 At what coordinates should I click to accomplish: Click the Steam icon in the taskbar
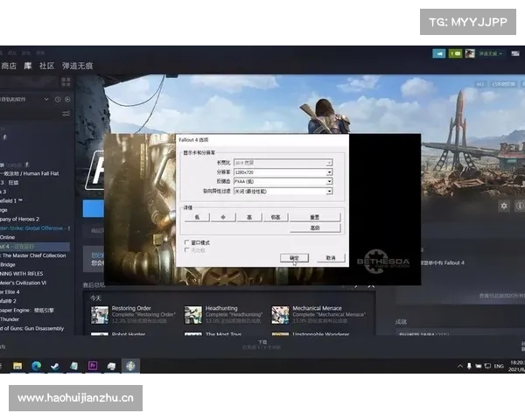(55, 366)
